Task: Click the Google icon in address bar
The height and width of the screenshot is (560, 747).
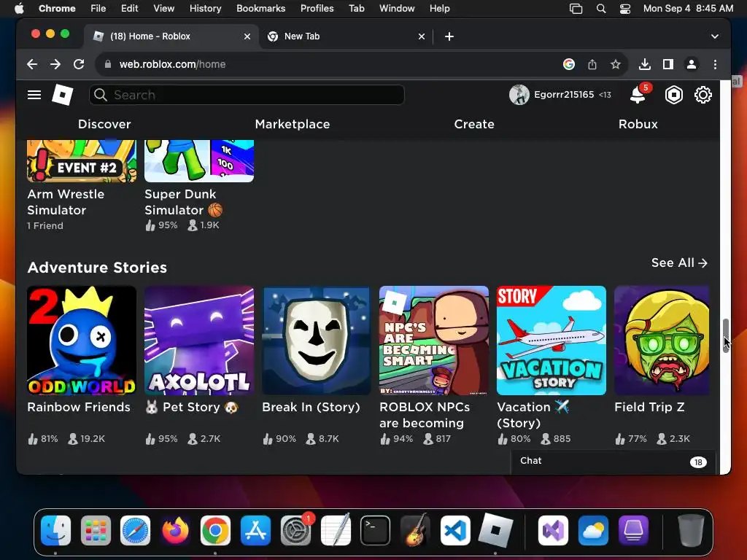Action: tap(569, 64)
